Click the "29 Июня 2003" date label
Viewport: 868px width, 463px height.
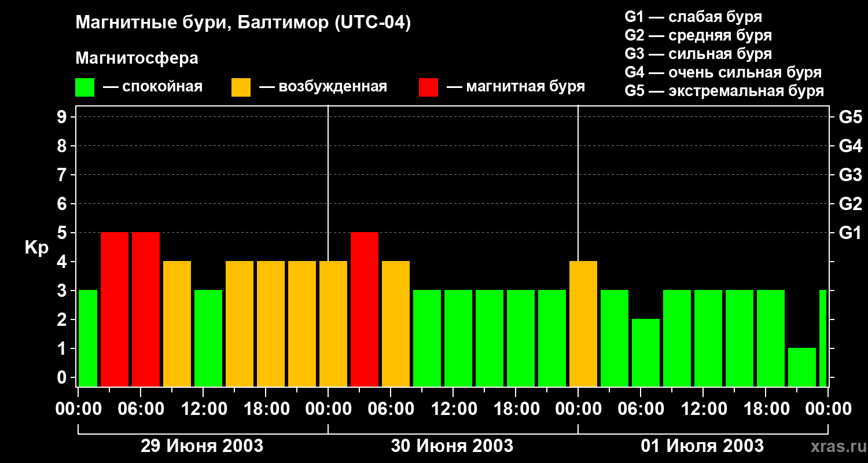click(x=203, y=446)
